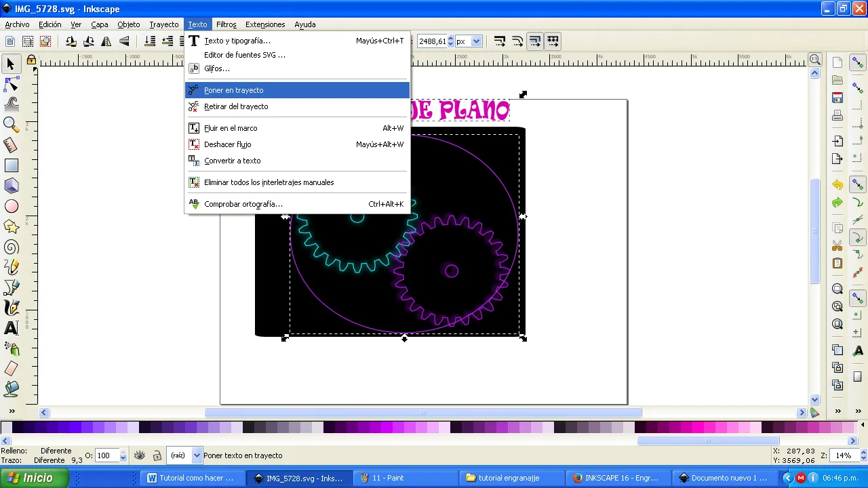Click the Cut scissors icon
Viewport: 868px width, 488px height.
pyautogui.click(x=837, y=245)
